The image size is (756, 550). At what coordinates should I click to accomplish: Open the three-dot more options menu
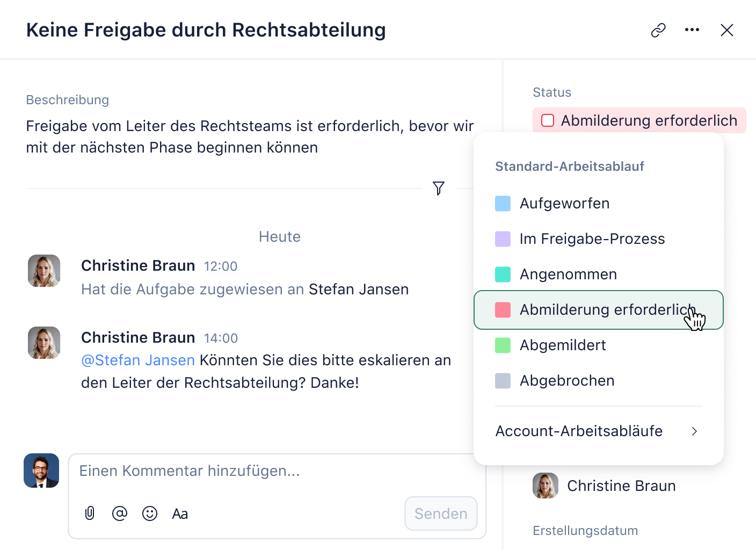[x=692, y=30]
